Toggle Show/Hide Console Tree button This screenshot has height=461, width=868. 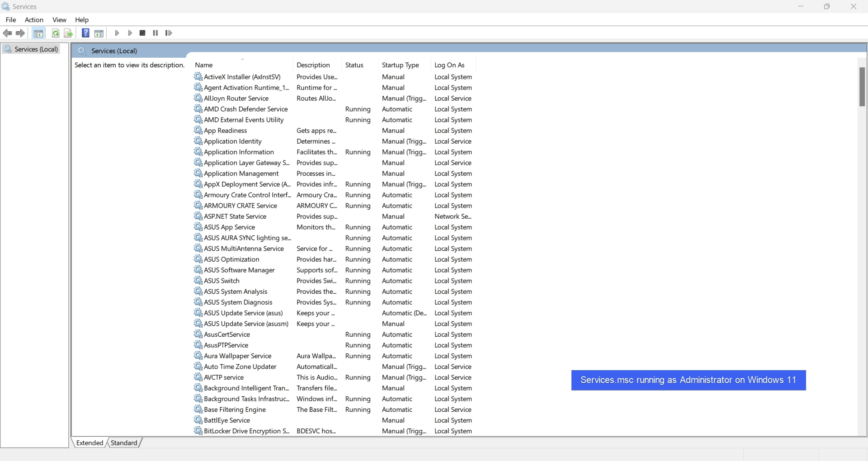pyautogui.click(x=38, y=33)
